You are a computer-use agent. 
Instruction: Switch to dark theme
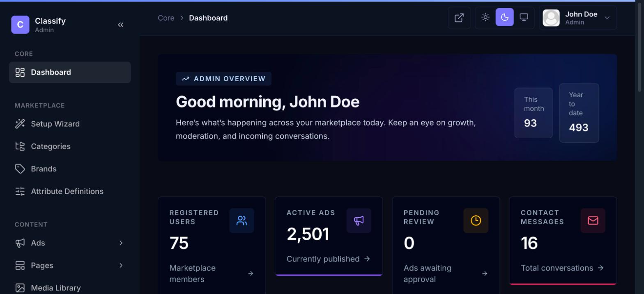coord(505,17)
